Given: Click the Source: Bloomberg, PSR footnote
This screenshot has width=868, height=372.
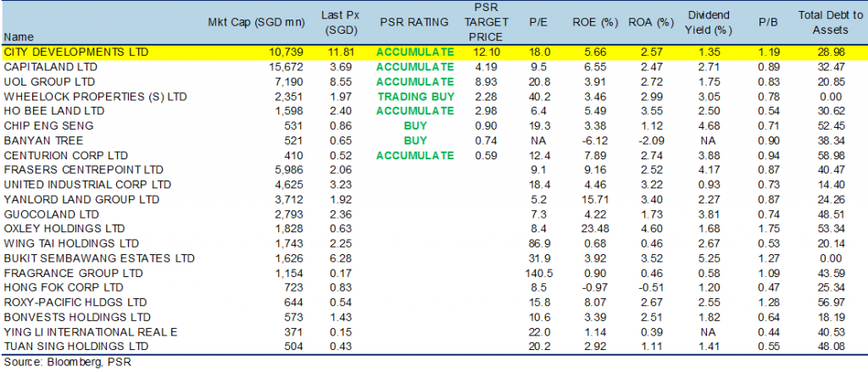Looking at the screenshot, I should [68, 364].
